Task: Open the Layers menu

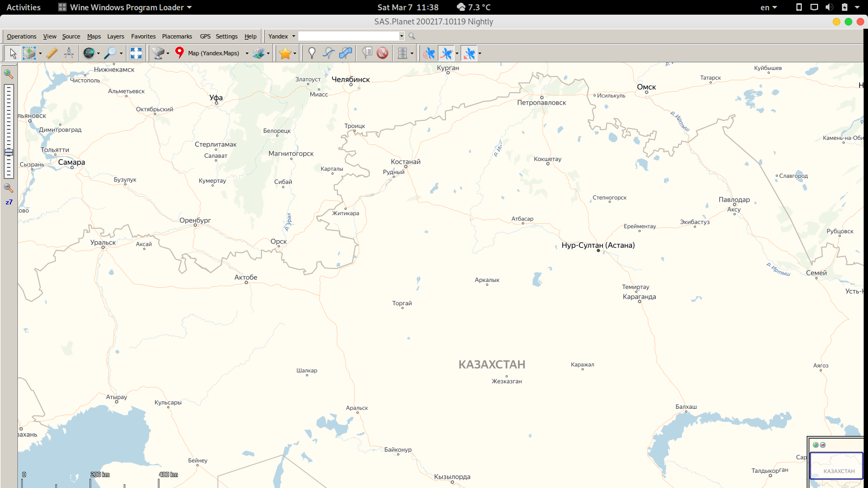Action: (116, 36)
